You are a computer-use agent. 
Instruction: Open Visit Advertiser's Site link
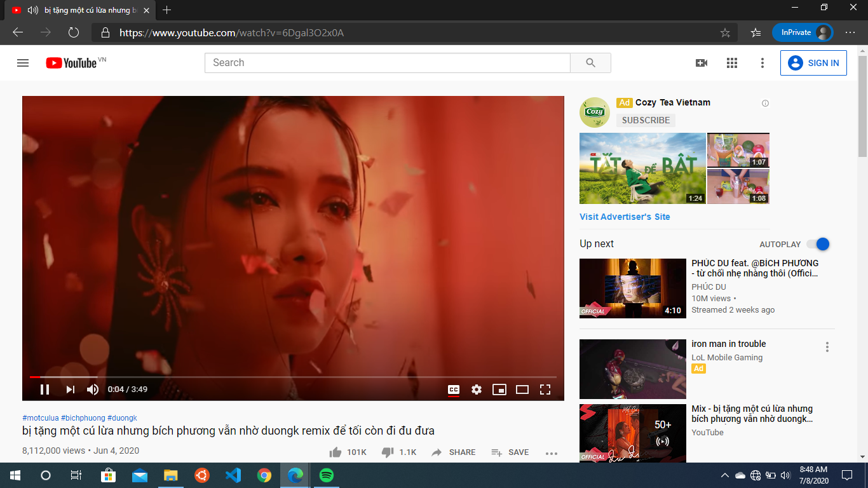[x=625, y=217]
